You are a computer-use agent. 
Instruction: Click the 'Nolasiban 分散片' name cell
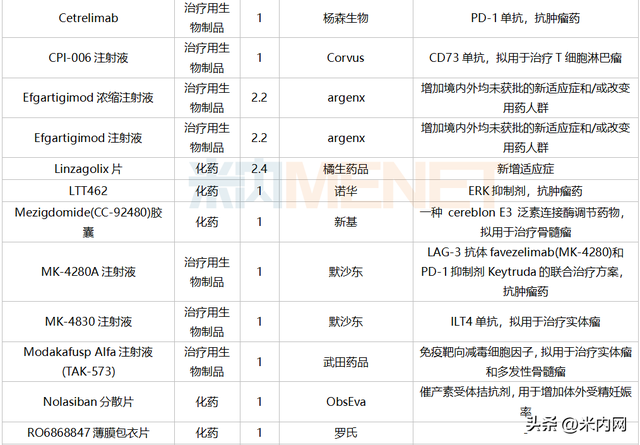tap(88, 402)
